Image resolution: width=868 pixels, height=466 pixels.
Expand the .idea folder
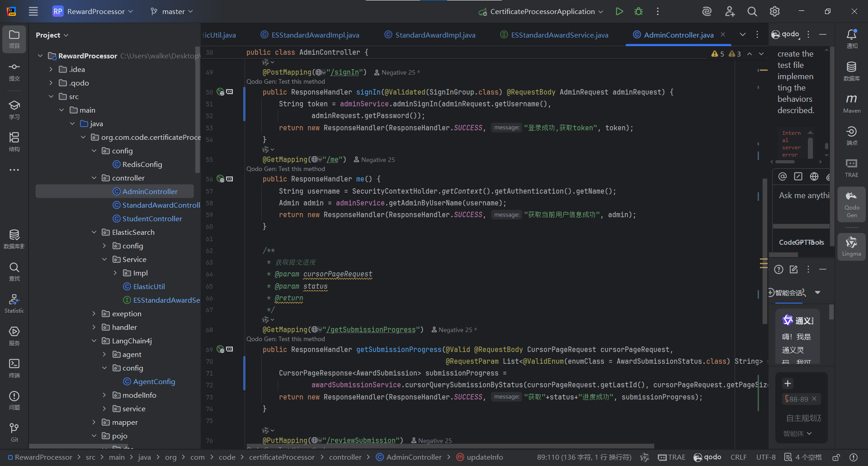click(51, 69)
